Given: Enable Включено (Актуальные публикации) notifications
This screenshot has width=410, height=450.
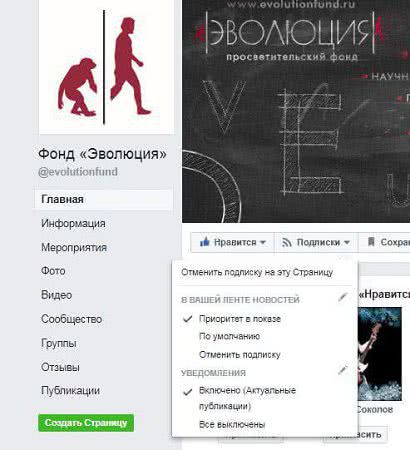Looking at the screenshot, I should (x=247, y=398).
